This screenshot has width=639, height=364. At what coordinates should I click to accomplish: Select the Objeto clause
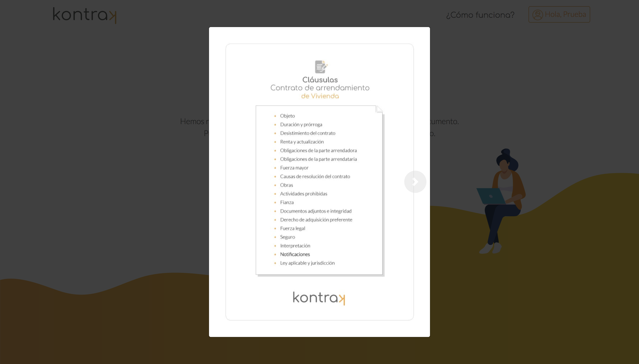coord(287,116)
